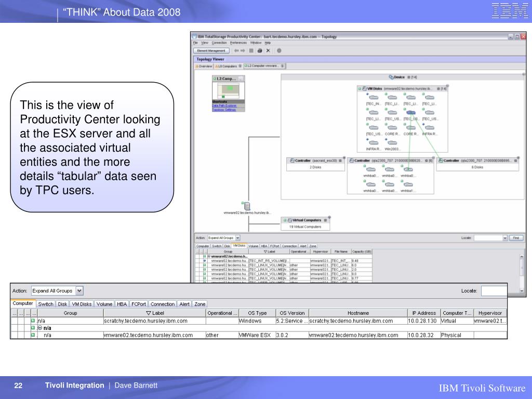Click the vmware02 server icon in topology
Viewport: 532px width, 399px height.
[x=247, y=206]
